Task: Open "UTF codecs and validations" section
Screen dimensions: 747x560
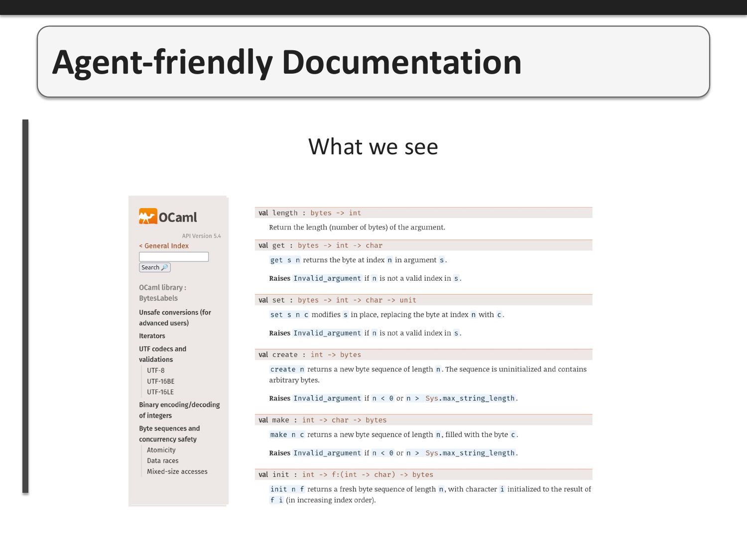Action: click(162, 354)
